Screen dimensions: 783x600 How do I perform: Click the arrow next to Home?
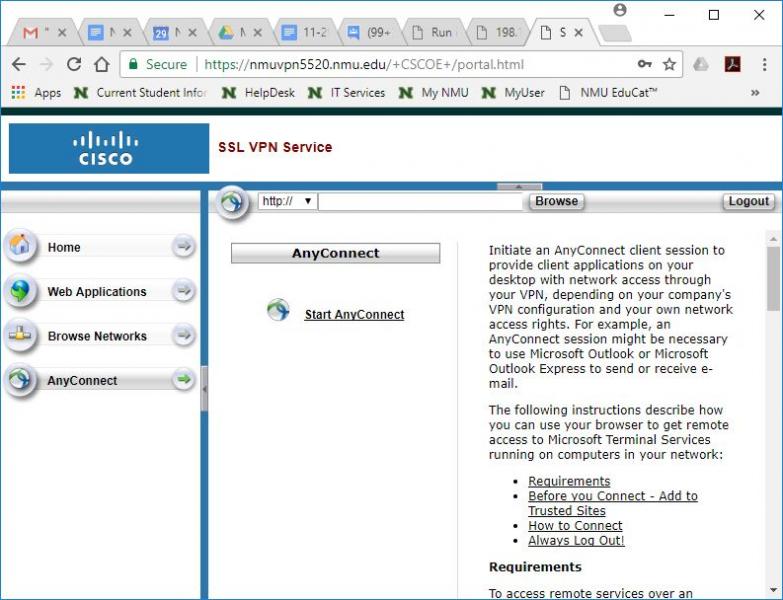pos(183,246)
